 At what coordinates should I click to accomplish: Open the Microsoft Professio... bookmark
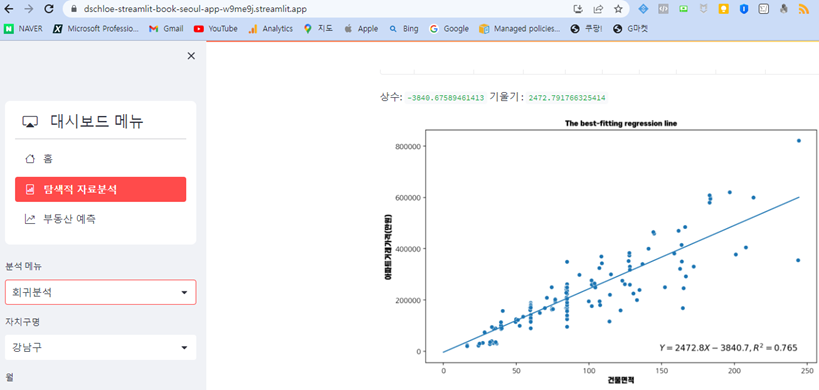tap(96, 29)
